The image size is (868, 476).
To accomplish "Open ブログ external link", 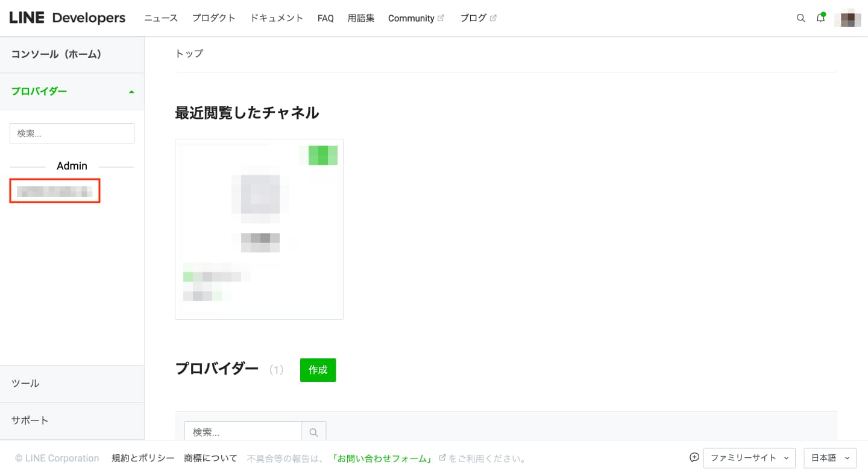I will (478, 18).
